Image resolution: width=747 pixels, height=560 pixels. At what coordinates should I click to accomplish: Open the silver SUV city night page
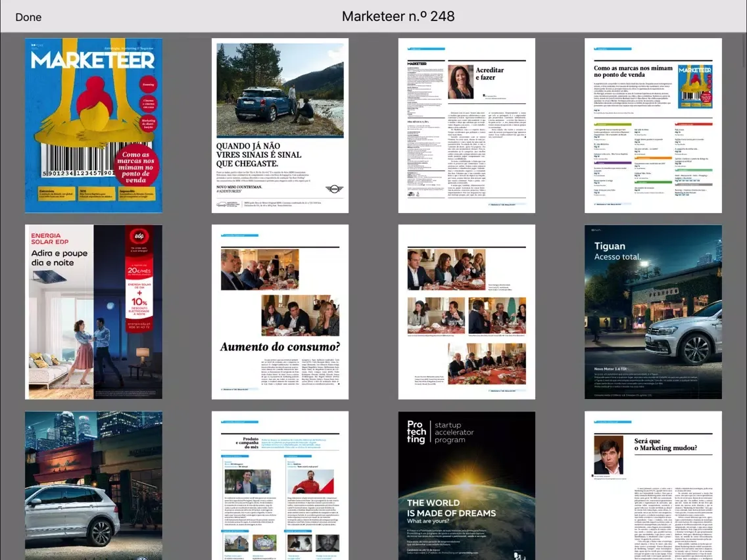coord(93,486)
